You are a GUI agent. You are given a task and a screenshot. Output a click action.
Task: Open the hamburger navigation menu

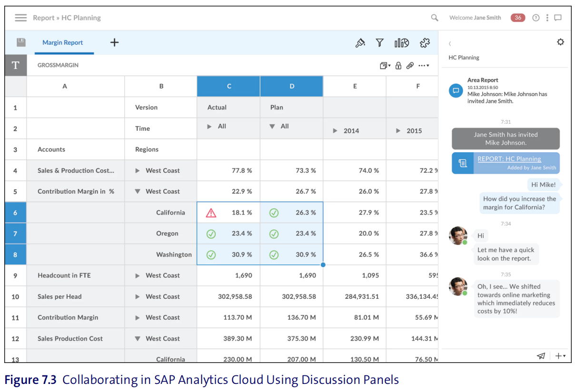tap(20, 18)
